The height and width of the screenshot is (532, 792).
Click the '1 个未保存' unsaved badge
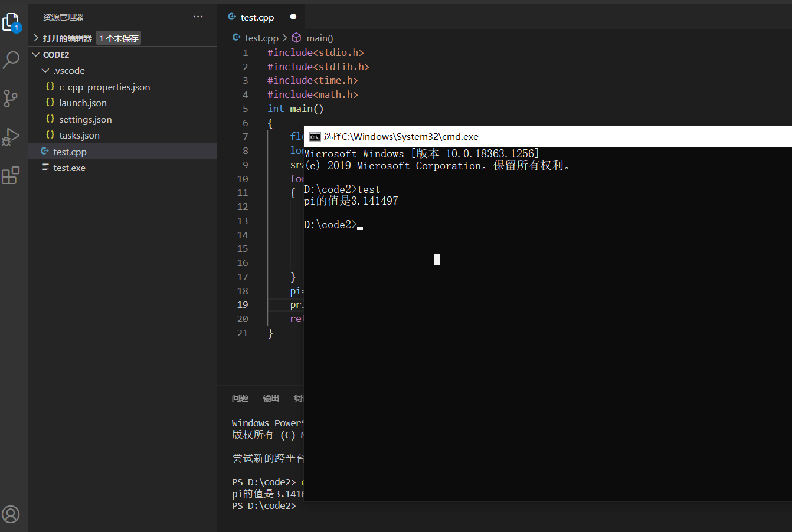coord(119,38)
